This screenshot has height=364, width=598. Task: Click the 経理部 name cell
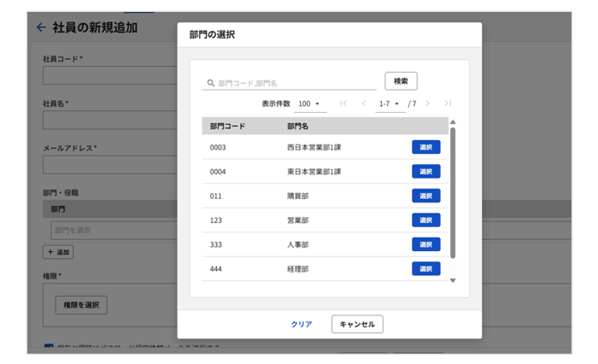click(x=297, y=269)
